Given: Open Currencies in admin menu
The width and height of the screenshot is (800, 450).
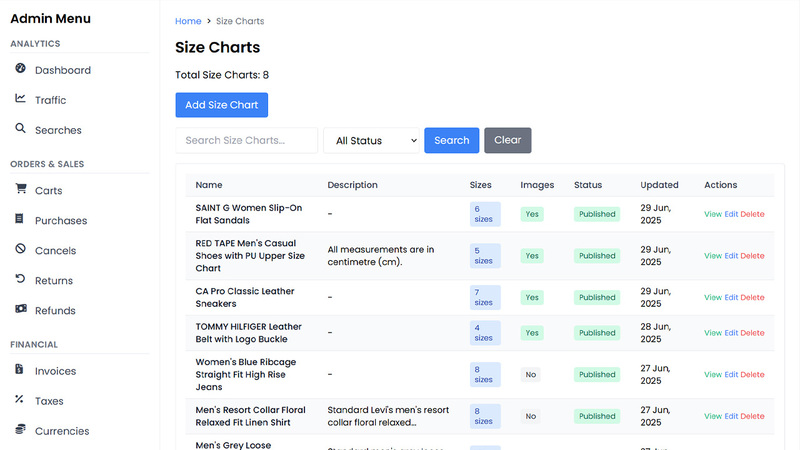Looking at the screenshot, I should (62, 431).
